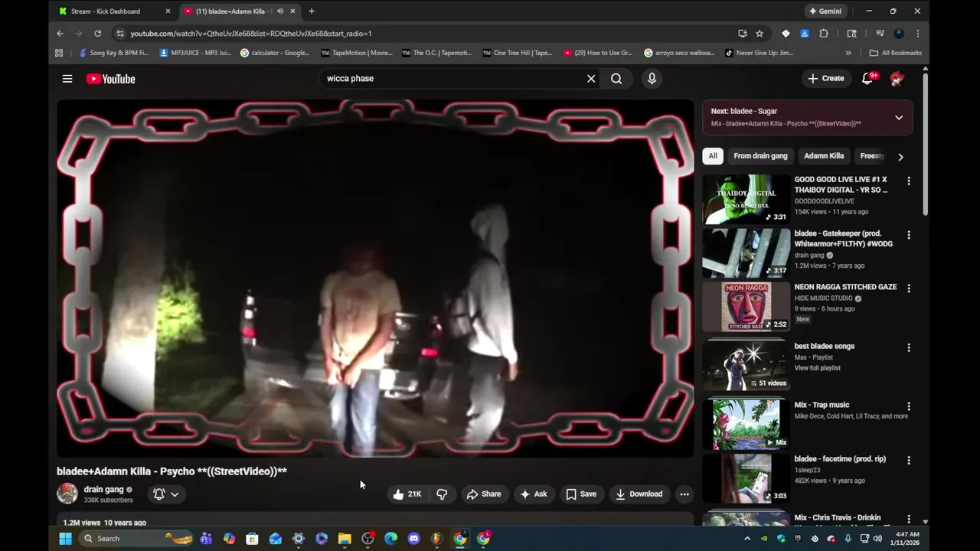Go to the YouTube home logo
The width and height of the screenshot is (980, 551).
coord(110,79)
